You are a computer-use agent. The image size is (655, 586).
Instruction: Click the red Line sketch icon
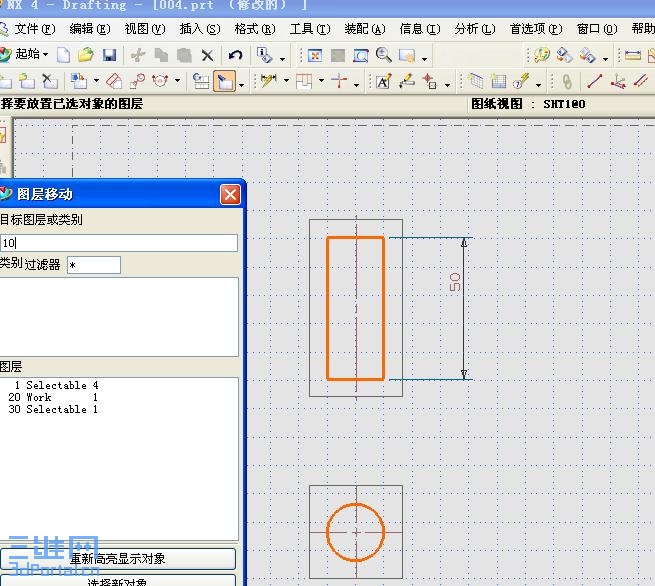[x=594, y=81]
